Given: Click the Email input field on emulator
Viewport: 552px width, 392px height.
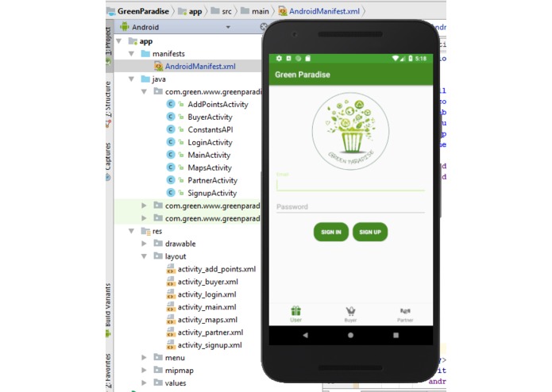Looking at the screenshot, I should coord(350,185).
